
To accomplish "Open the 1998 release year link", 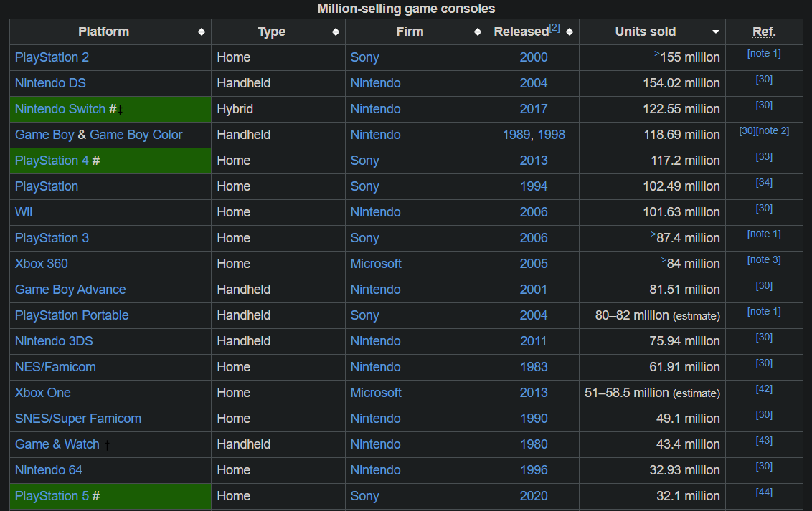I will (x=552, y=135).
